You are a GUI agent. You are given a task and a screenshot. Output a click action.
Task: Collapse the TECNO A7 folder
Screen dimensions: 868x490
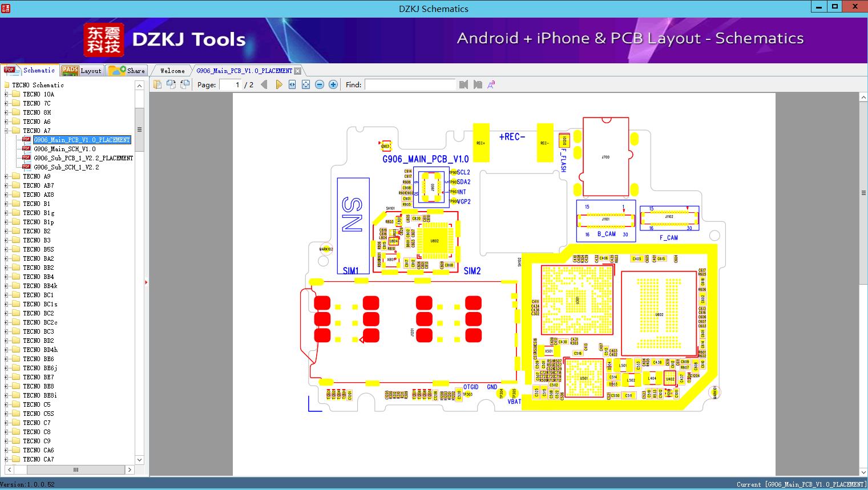tap(6, 131)
